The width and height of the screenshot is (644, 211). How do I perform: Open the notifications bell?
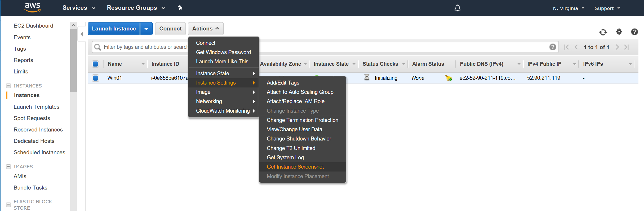(x=458, y=8)
